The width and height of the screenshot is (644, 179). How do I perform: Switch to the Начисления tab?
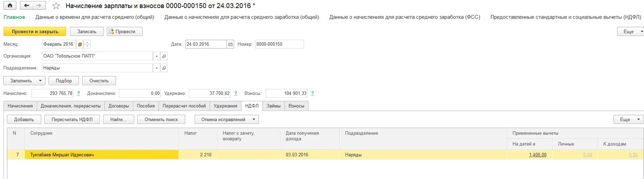click(x=20, y=106)
